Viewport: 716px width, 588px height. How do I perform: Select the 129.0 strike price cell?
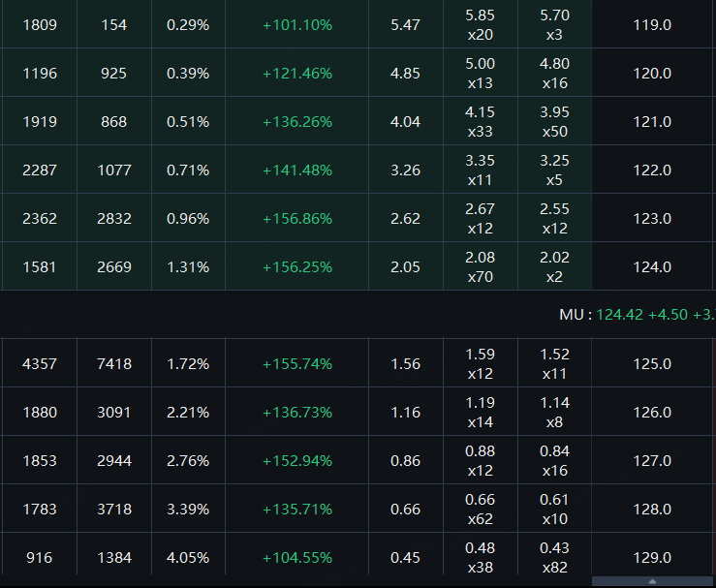click(652, 558)
